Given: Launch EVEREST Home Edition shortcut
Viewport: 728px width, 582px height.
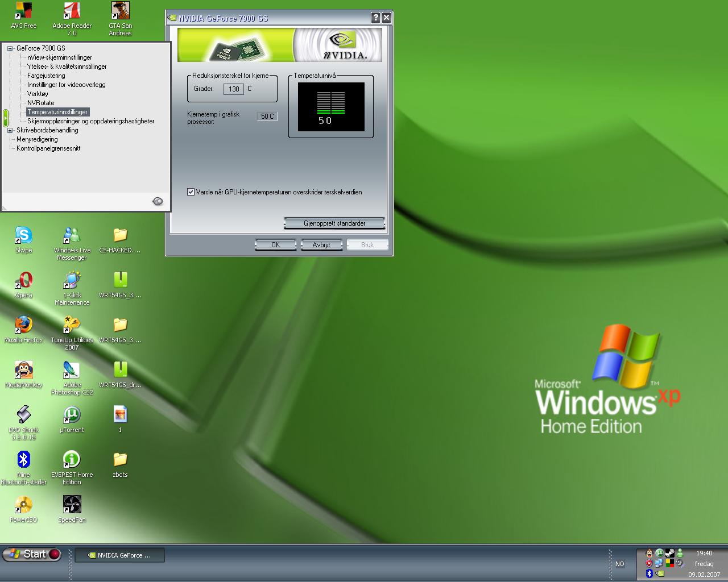Looking at the screenshot, I should click(x=72, y=459).
